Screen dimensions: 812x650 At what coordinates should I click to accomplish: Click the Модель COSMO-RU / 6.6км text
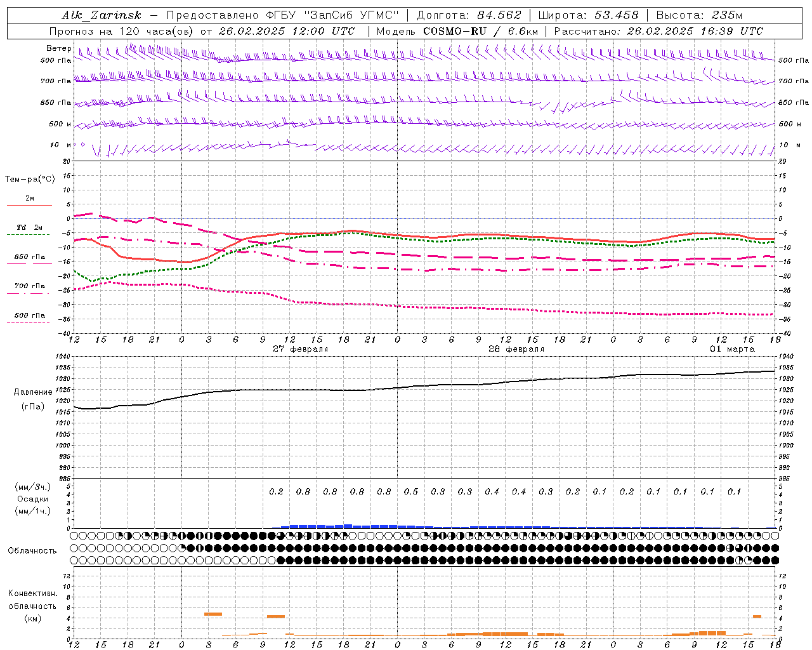pyautogui.click(x=457, y=31)
